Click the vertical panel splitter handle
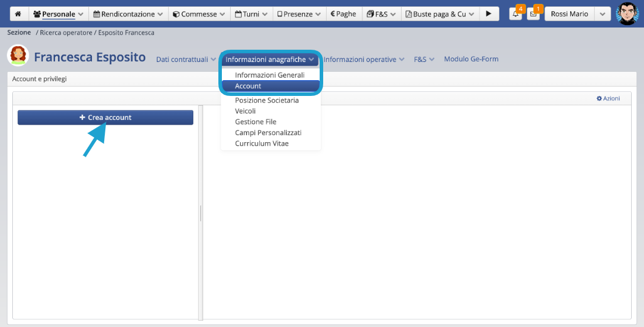 200,213
